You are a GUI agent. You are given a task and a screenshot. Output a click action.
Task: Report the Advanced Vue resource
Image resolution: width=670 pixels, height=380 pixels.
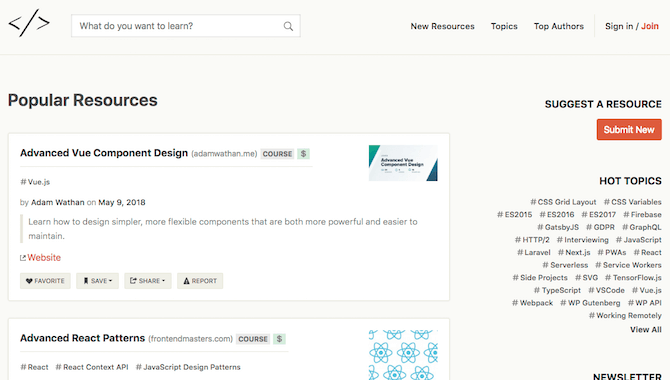pos(200,281)
